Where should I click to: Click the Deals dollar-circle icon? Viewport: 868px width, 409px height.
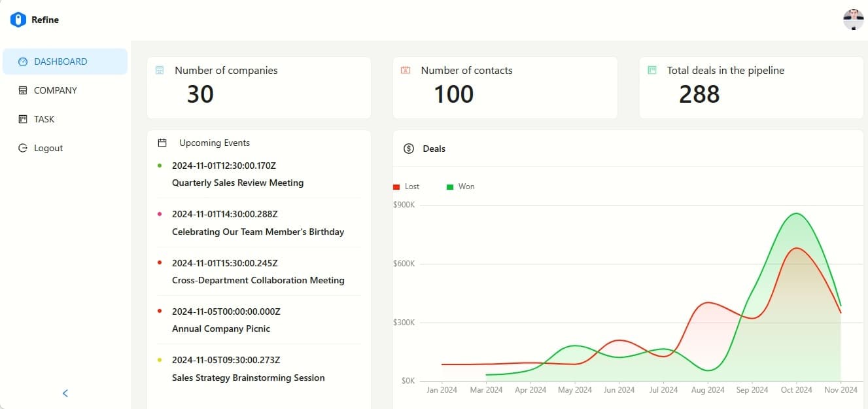[409, 149]
